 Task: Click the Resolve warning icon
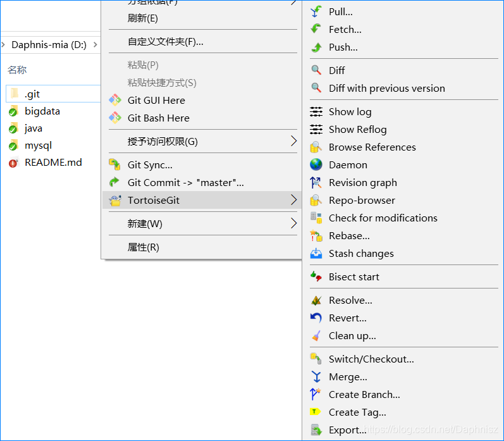pyautogui.click(x=316, y=300)
